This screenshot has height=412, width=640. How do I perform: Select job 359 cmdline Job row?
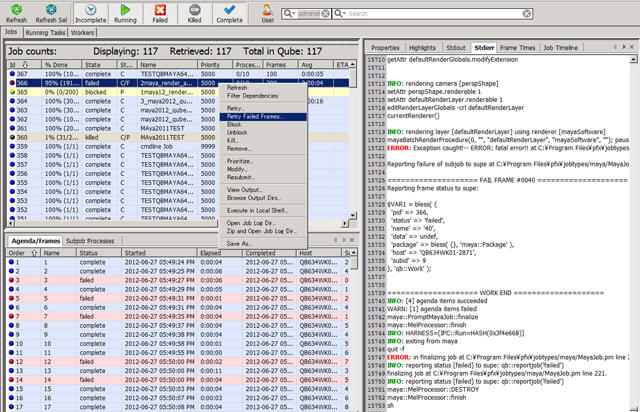178,147
